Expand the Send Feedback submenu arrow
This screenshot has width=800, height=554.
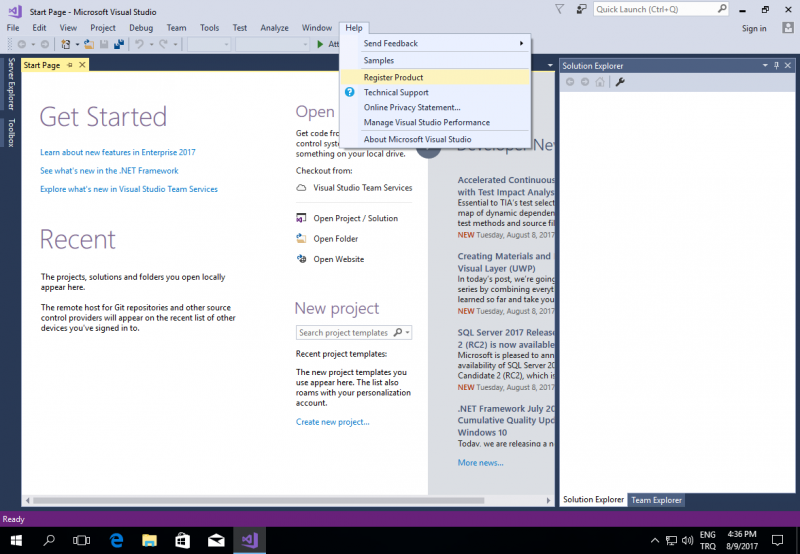(521, 43)
